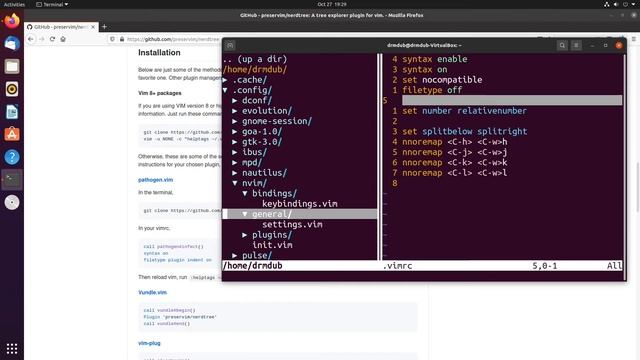640x360 pixels.
Task: Expand the evolution/ directory
Action: pos(235,111)
